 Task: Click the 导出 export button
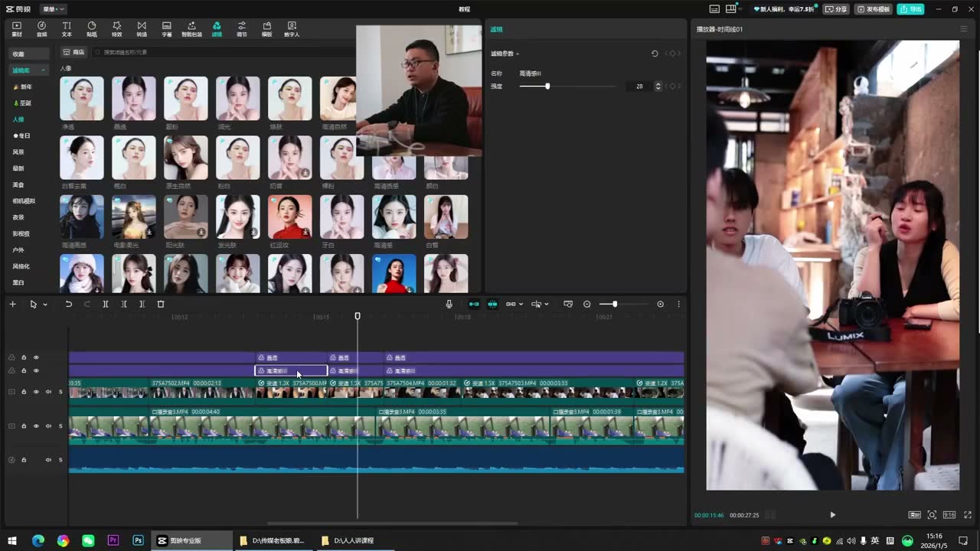pyautogui.click(x=911, y=9)
